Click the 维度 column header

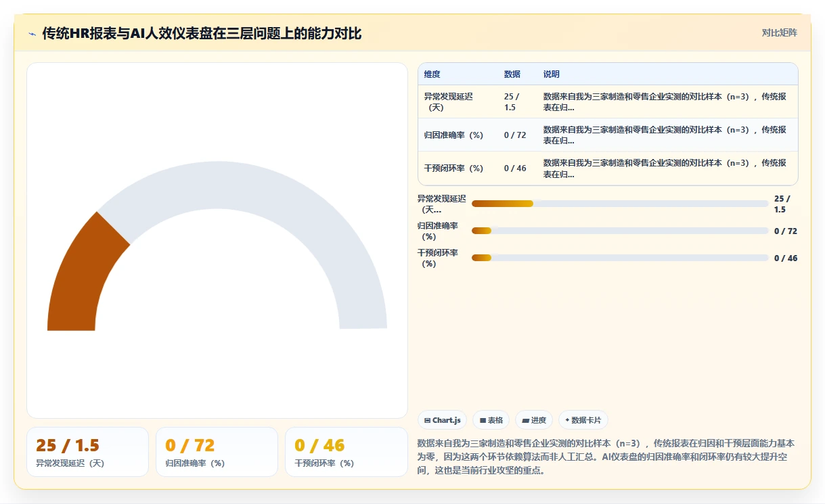coord(432,74)
